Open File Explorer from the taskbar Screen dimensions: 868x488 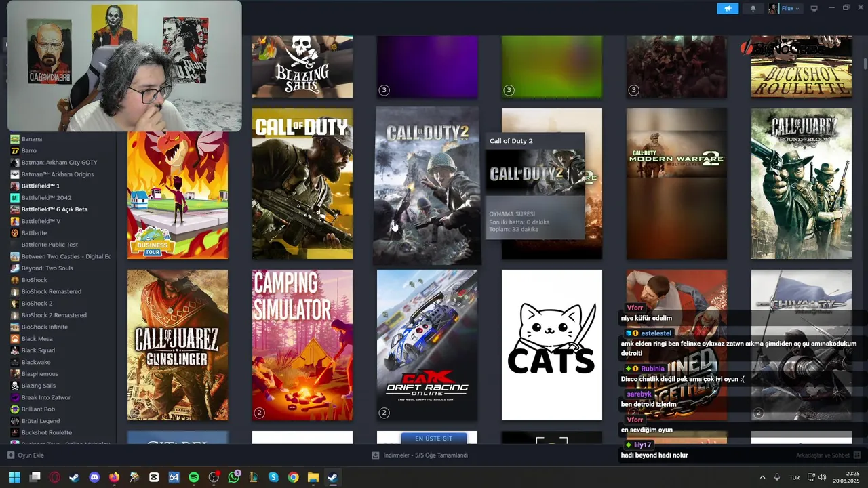pos(313,477)
